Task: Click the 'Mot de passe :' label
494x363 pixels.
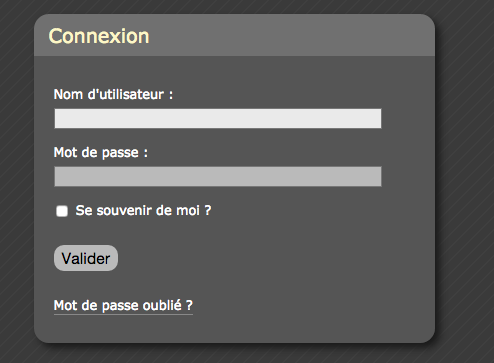Action: 101,153
